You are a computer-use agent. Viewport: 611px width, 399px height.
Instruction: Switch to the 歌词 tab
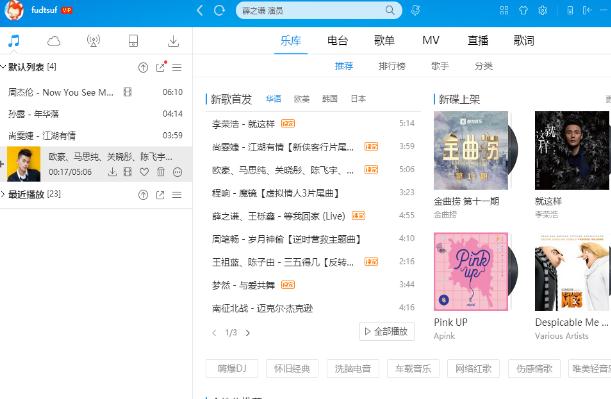coord(524,40)
